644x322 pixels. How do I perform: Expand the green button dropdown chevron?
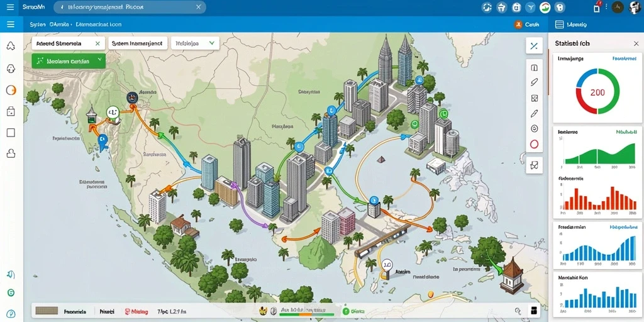click(99, 60)
